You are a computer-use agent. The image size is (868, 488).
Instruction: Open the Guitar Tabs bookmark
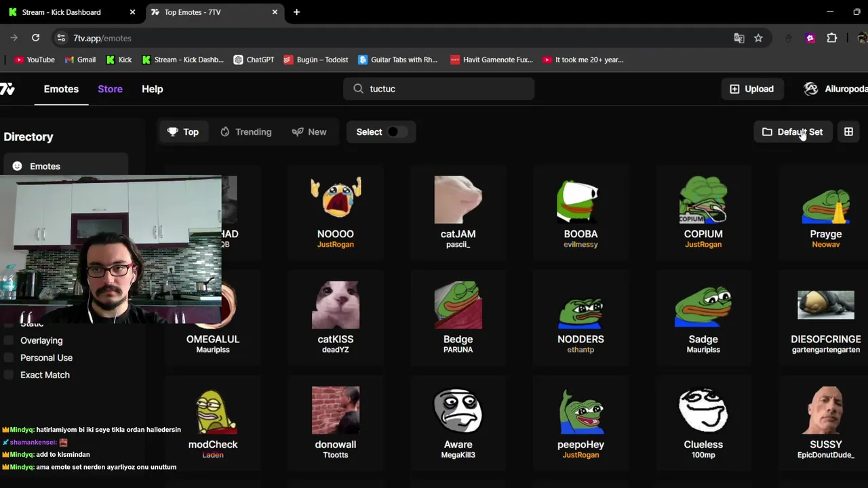pos(398,60)
